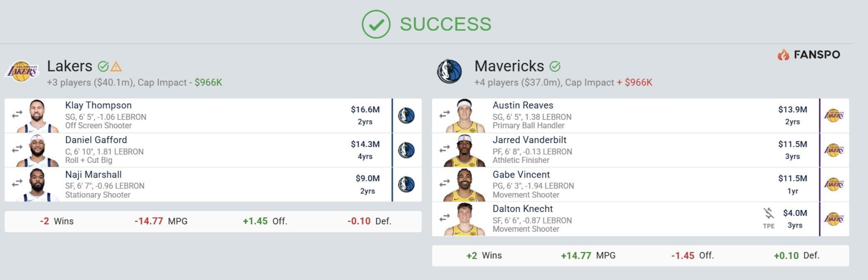Viewport: 868px width, 280px height.
Task: Click the green checkmark next to Mavericks
Action: tap(555, 67)
